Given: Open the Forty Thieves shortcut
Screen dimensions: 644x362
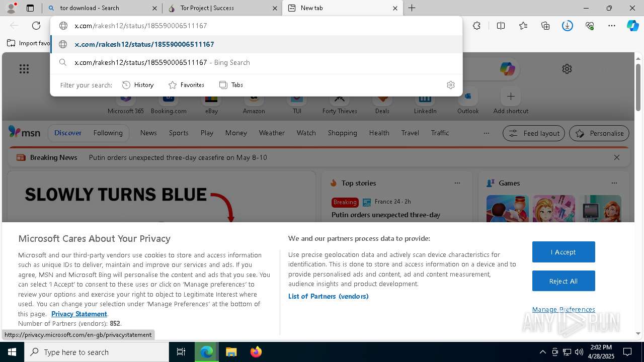Looking at the screenshot, I should coord(340,104).
